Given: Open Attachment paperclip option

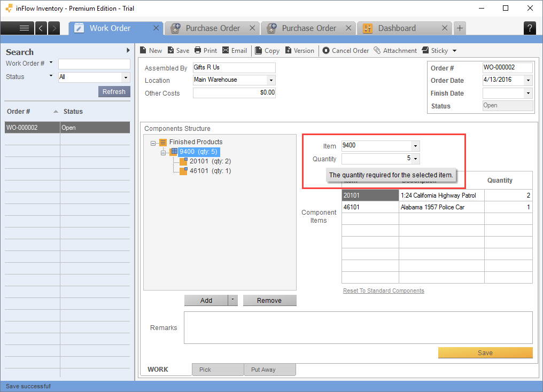Looking at the screenshot, I should [395, 51].
